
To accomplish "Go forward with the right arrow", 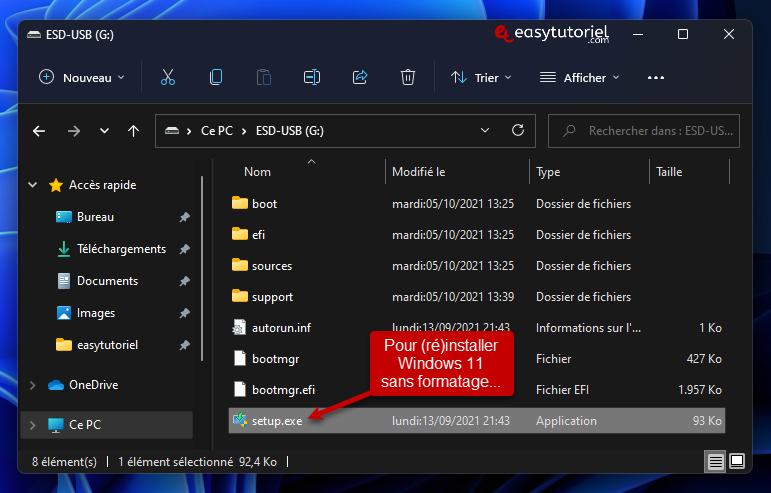I will [x=74, y=131].
